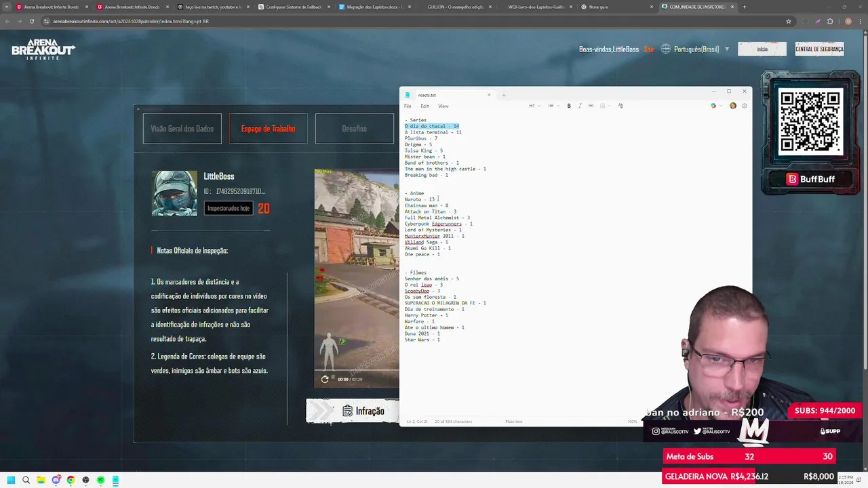868x488 pixels.
Task: Bookmark this page star icon
Action: (789, 21)
